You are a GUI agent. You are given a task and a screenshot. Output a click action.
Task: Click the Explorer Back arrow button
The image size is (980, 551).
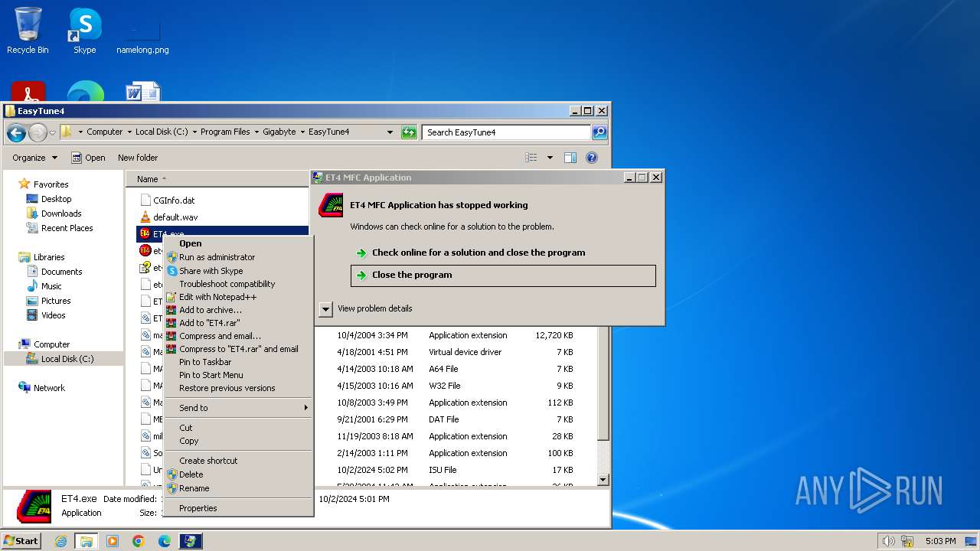16,132
